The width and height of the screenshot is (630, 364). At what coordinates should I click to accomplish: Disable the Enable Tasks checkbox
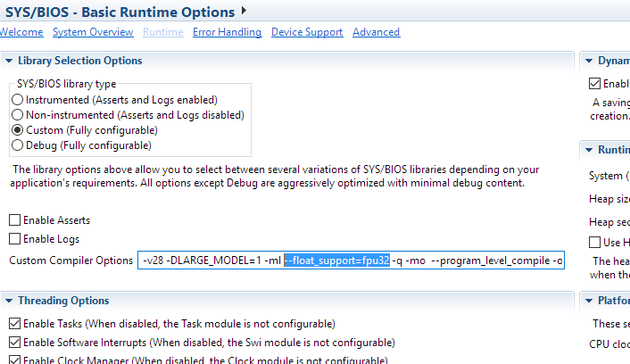(15, 323)
